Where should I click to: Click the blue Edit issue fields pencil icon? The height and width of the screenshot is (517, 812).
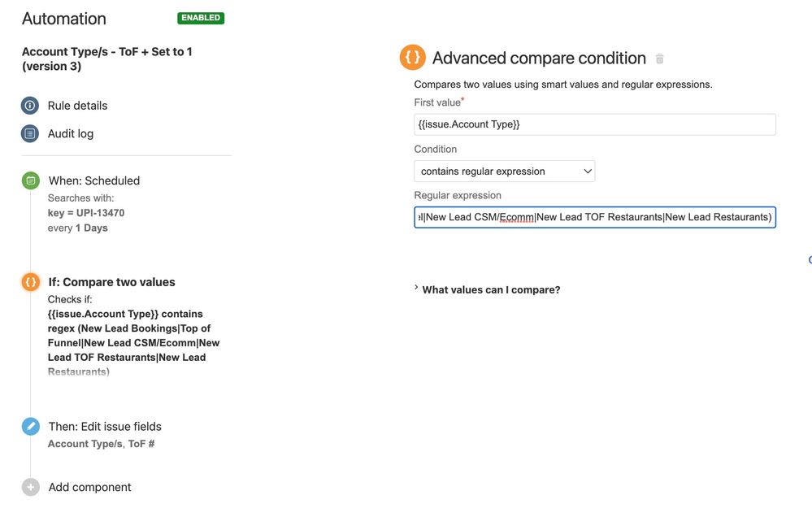coord(31,426)
